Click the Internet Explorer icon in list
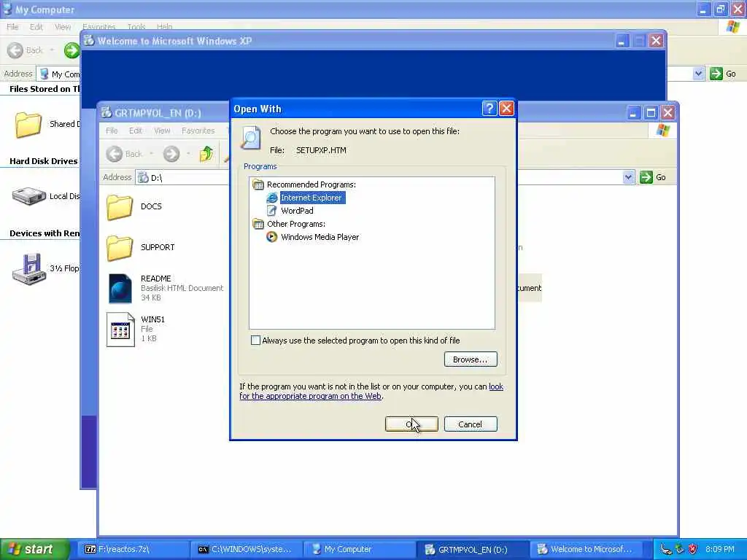This screenshot has width=747, height=560. [x=271, y=198]
